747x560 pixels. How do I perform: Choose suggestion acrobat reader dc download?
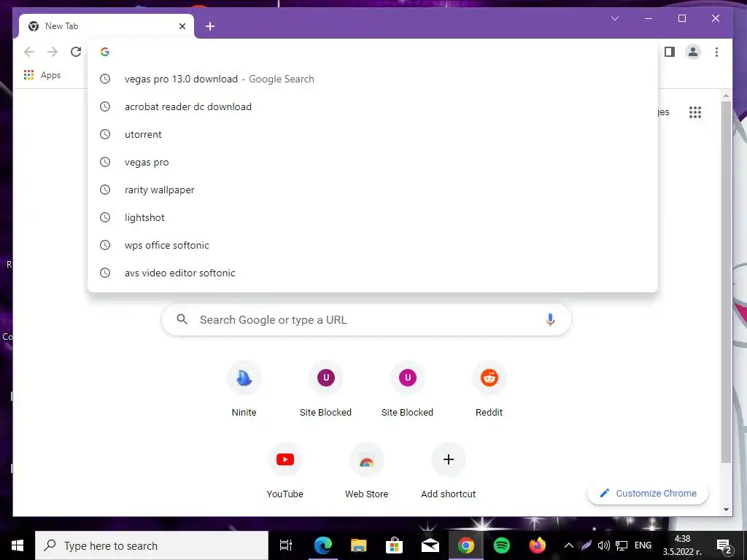pos(373,106)
